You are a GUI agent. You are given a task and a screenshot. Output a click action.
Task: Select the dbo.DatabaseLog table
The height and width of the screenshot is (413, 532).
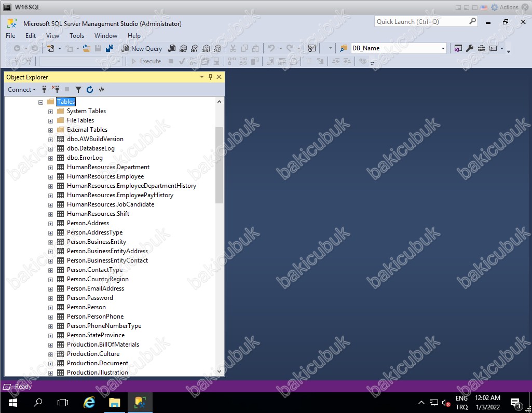[x=91, y=148]
